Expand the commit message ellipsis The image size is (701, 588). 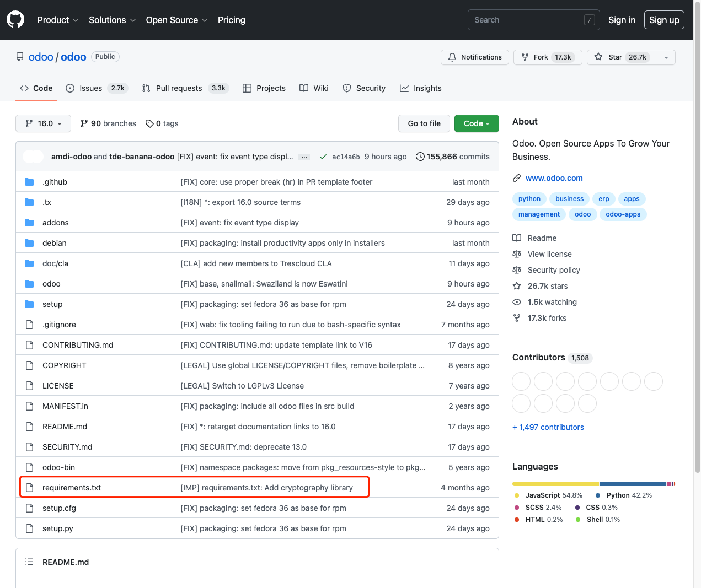tap(304, 157)
